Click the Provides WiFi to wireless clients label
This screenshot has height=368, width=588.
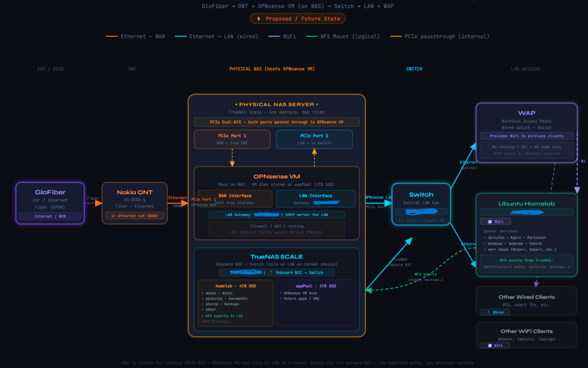point(527,136)
